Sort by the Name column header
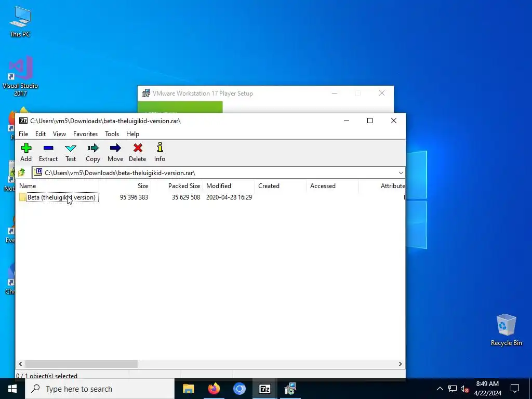This screenshot has width=532, height=399. coord(57,186)
